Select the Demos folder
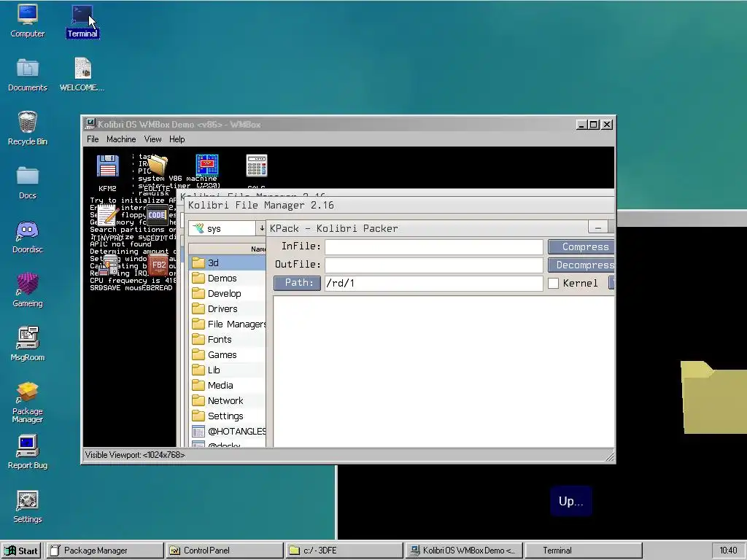The width and height of the screenshot is (747, 560). click(228, 278)
